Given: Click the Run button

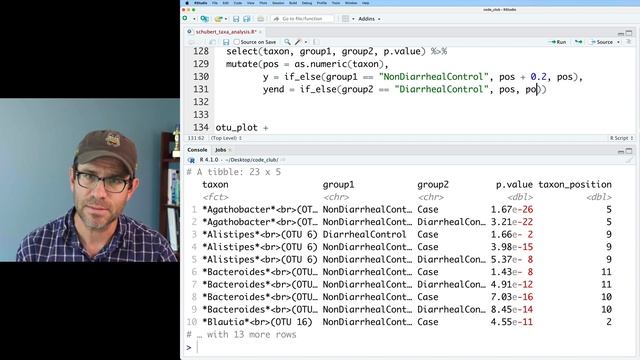Looking at the screenshot, I should click(558, 42).
